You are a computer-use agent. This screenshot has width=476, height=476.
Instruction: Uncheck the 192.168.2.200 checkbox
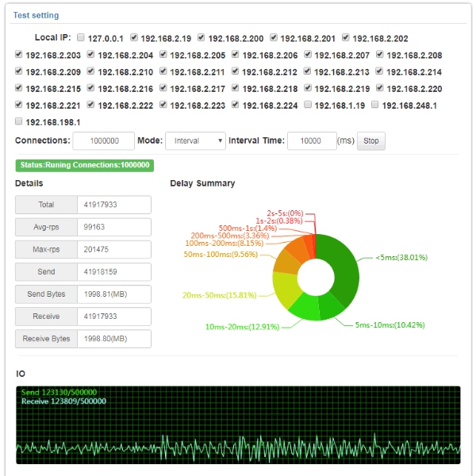(201, 37)
